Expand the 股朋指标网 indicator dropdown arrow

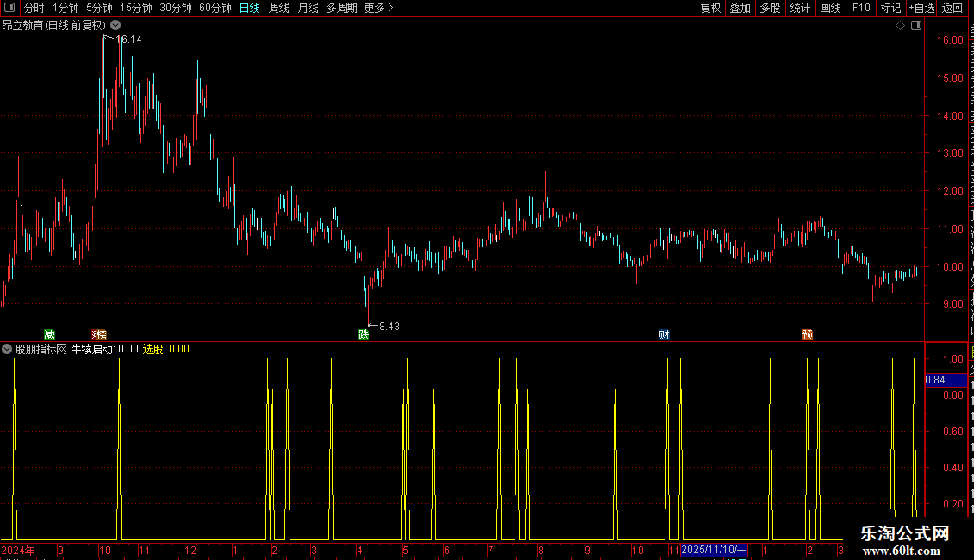pos(7,349)
